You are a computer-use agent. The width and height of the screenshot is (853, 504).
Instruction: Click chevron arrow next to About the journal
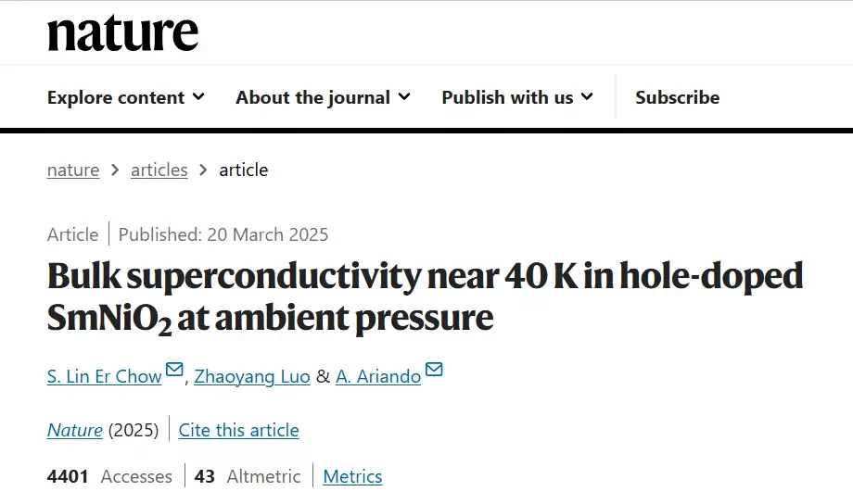point(404,97)
